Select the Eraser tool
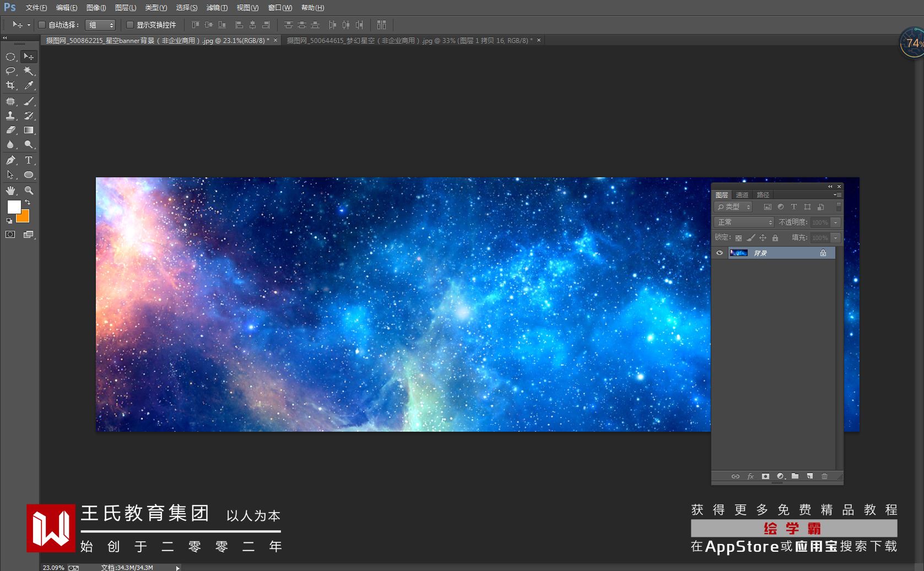This screenshot has height=571, width=924. [10, 130]
